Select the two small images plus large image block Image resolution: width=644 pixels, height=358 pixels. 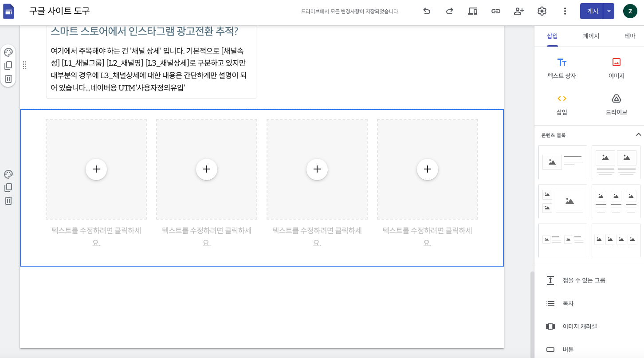[x=563, y=201]
